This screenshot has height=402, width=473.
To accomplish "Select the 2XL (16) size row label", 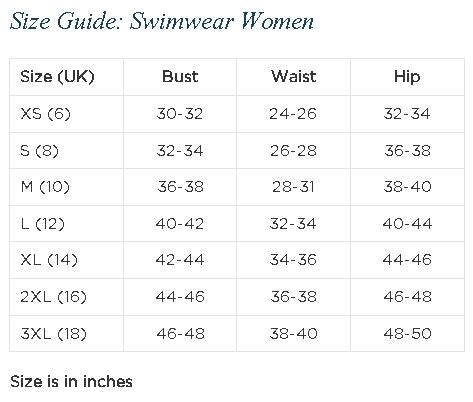I will point(53,297).
